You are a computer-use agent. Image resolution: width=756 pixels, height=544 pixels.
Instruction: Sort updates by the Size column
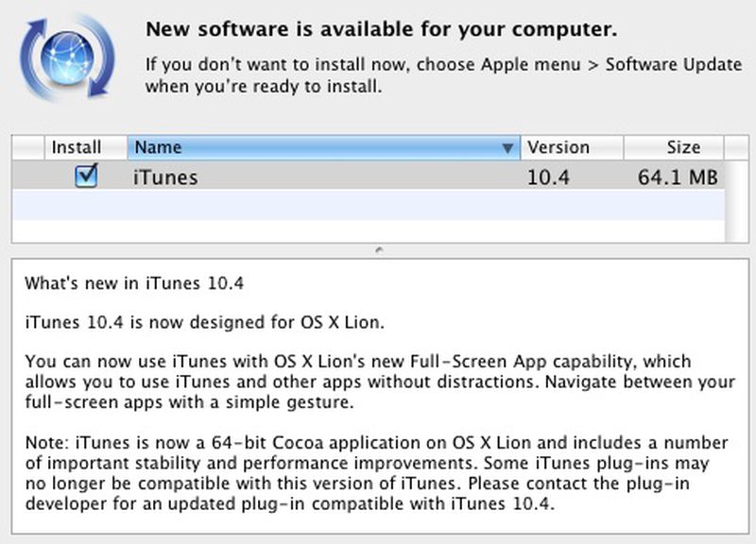(682, 147)
